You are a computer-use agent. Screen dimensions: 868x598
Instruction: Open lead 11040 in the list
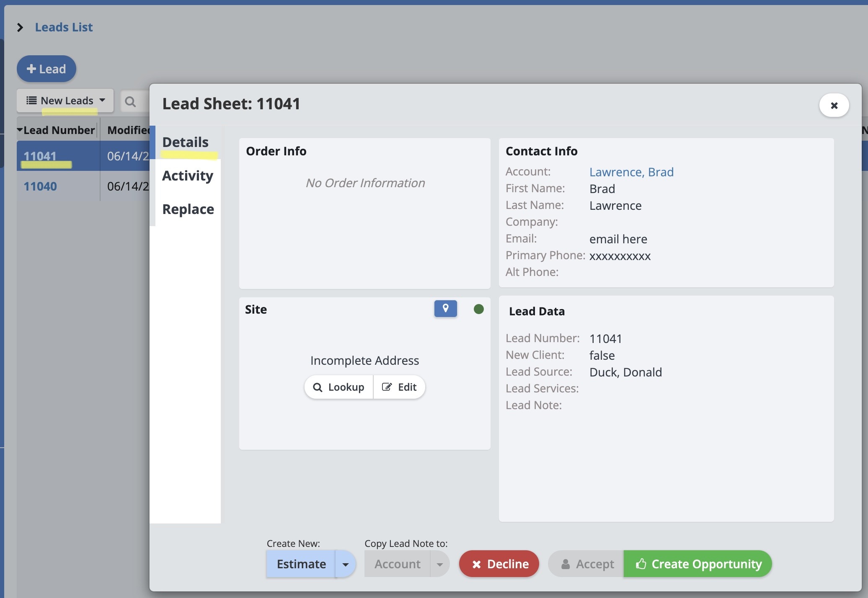click(40, 186)
